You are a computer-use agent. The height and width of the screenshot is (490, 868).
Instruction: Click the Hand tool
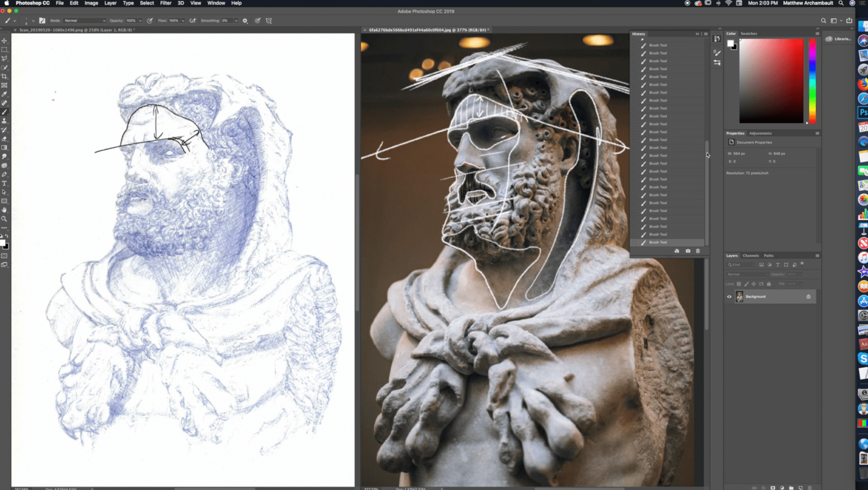pos(4,210)
